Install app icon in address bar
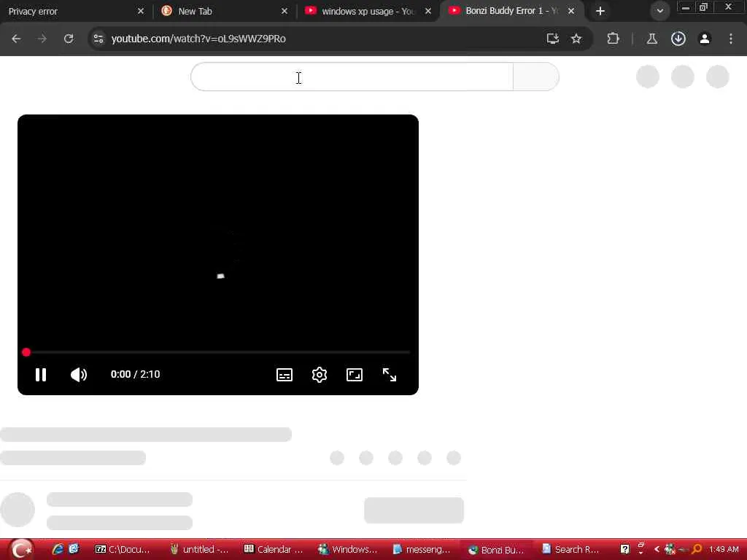This screenshot has height=560, width=747. pyautogui.click(x=553, y=39)
